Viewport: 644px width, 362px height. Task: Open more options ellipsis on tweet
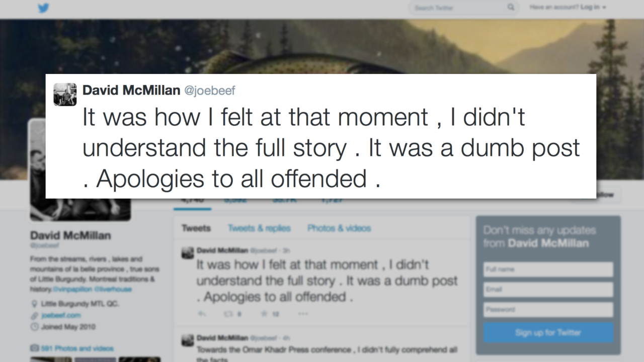(302, 314)
